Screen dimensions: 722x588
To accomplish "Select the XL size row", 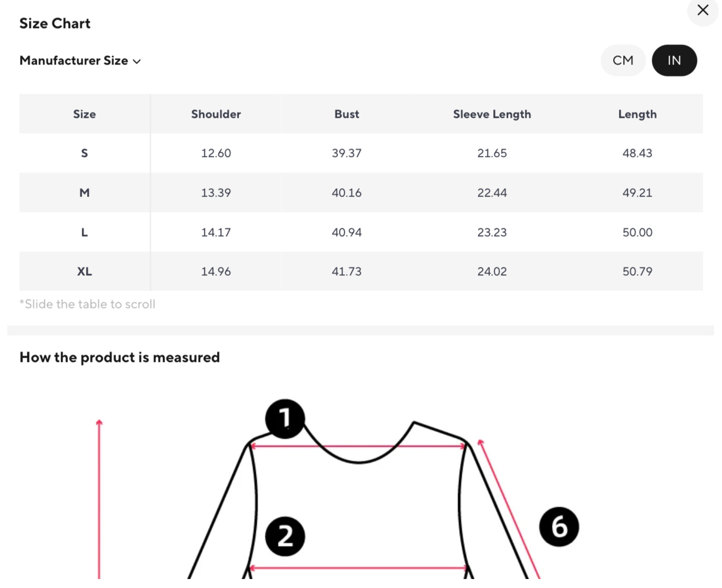I will [85, 272].
